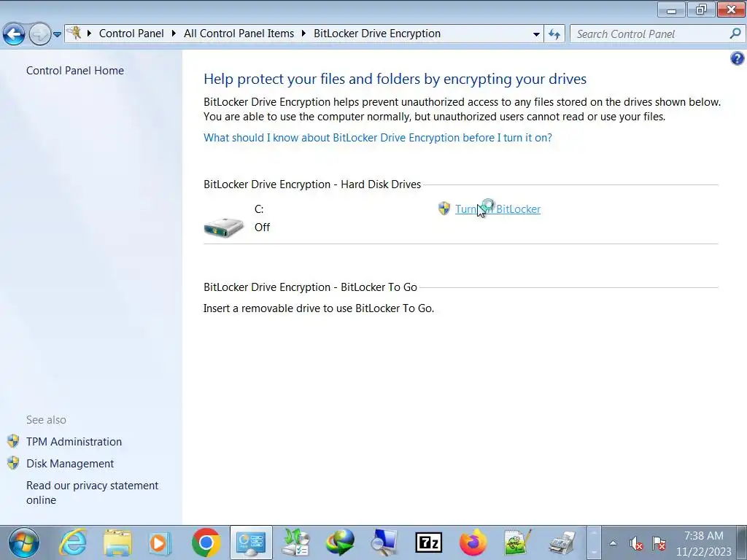747x560 pixels.
Task: Open Read our privacy statement online
Action: 92,492
